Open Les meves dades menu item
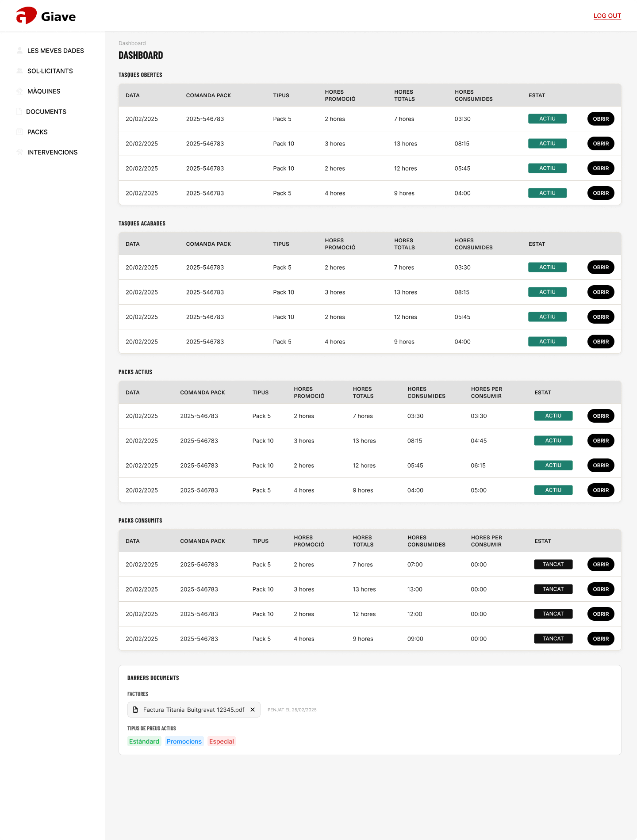Image resolution: width=637 pixels, height=840 pixels. click(x=56, y=50)
